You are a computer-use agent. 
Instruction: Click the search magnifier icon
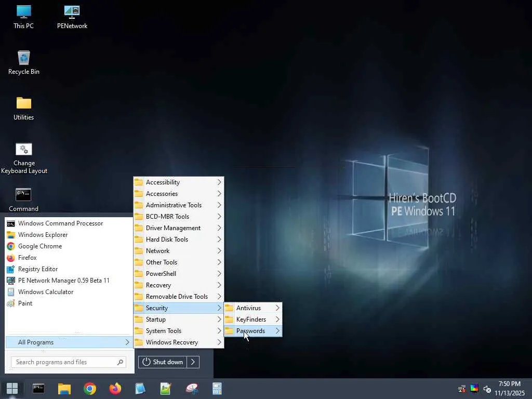[120, 362]
